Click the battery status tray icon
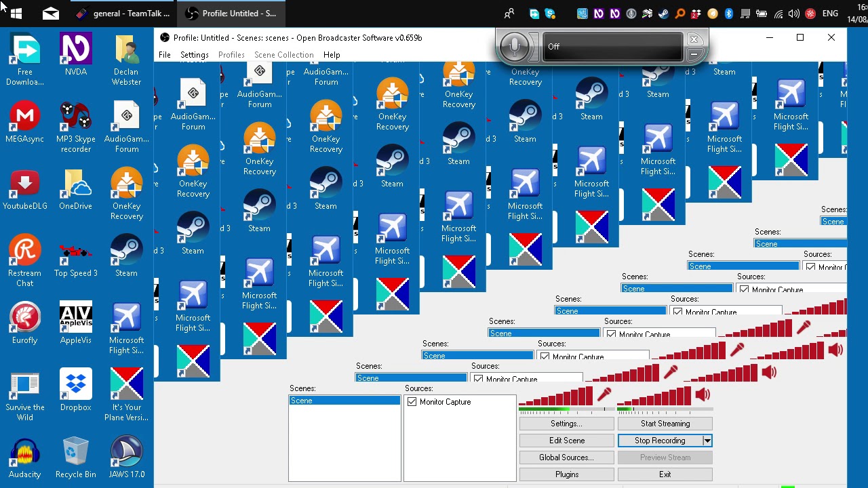The width and height of the screenshot is (868, 488). pyautogui.click(x=762, y=13)
